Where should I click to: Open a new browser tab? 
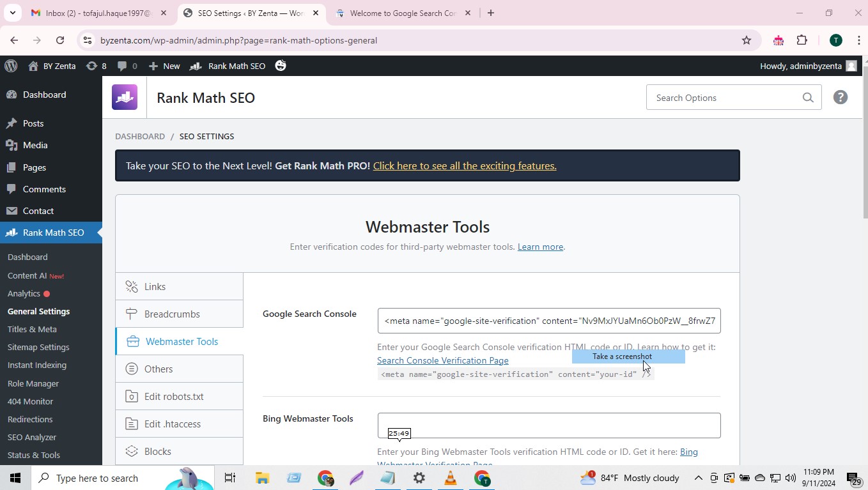pyautogui.click(x=491, y=13)
